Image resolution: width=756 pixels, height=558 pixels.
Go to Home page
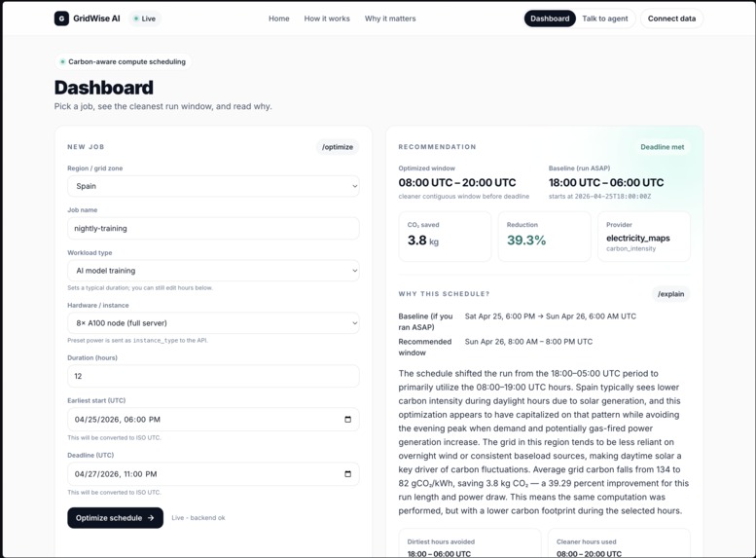[x=278, y=19]
